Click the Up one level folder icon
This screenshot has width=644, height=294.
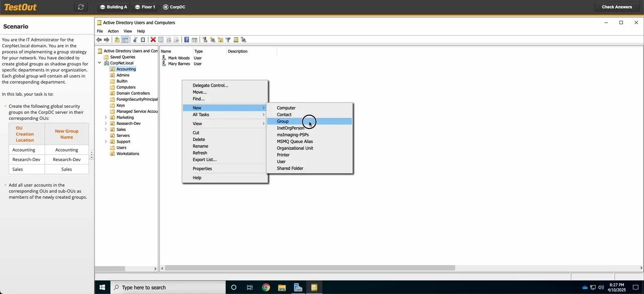tap(117, 40)
